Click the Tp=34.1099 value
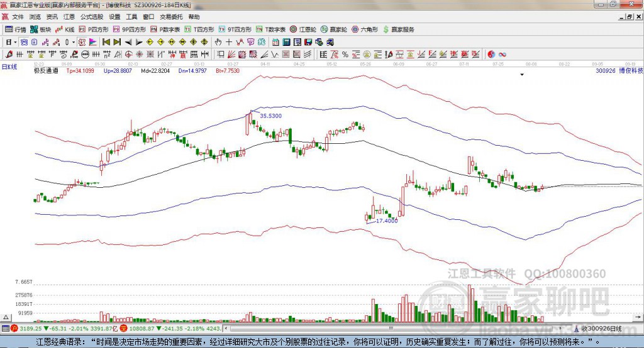The image size is (644, 348). pos(80,70)
